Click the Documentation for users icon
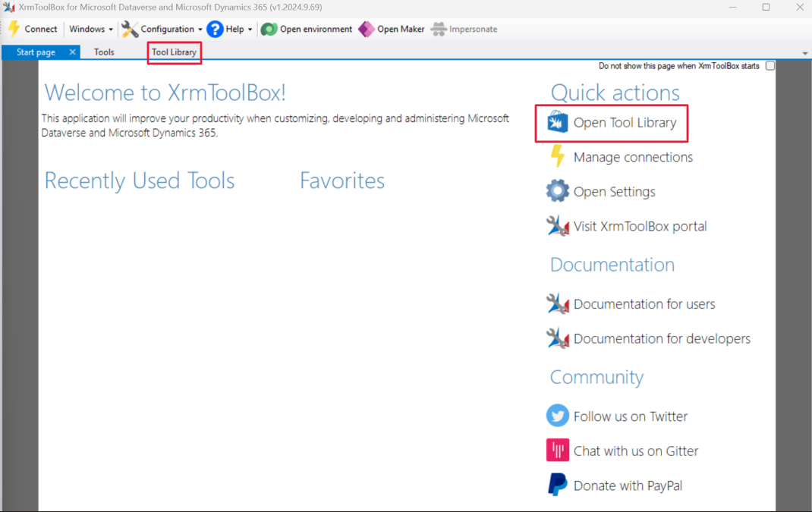This screenshot has width=812, height=512. tap(557, 303)
